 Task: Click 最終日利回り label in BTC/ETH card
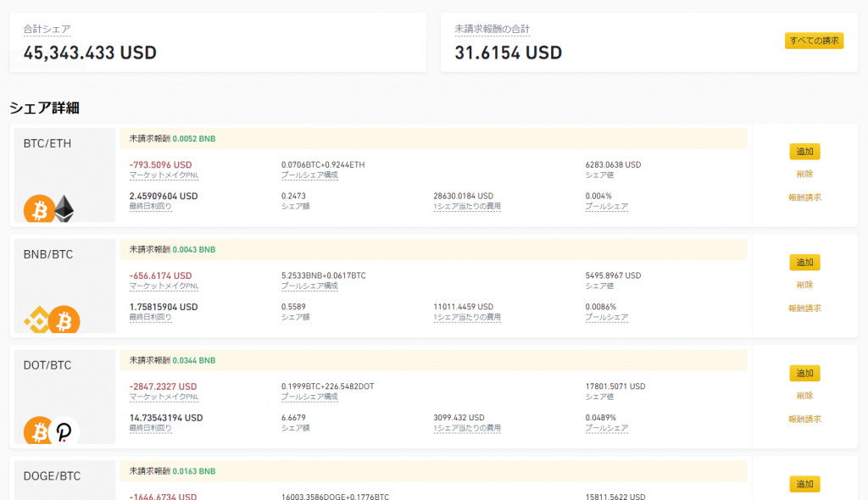151,207
